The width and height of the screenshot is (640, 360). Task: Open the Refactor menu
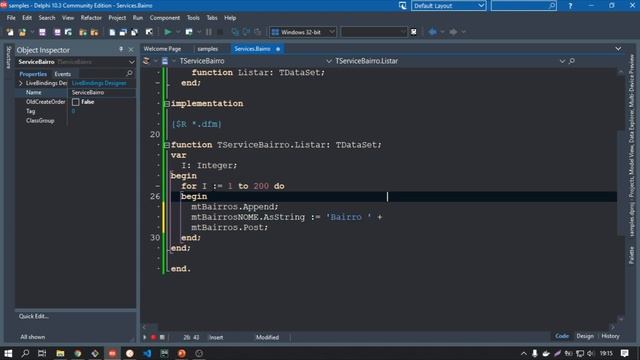[x=91, y=18]
